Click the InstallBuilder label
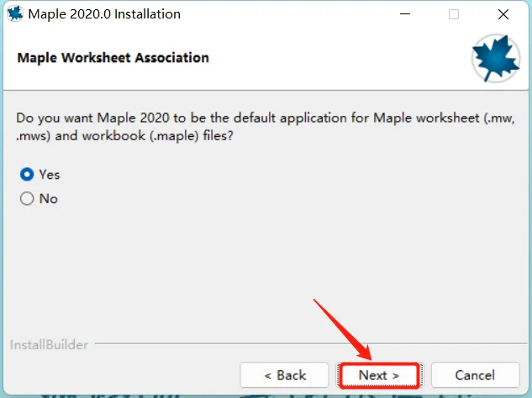532x398 pixels. (x=50, y=345)
